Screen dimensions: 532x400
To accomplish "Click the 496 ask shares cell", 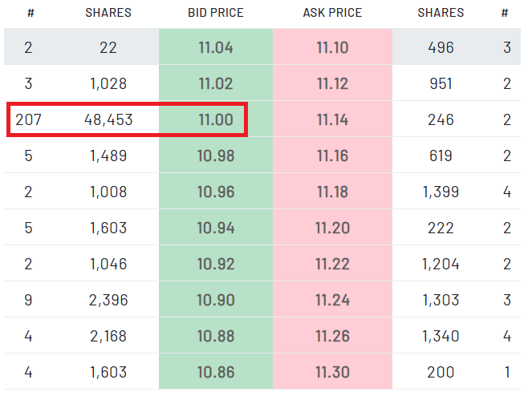I will pyautogui.click(x=441, y=47).
